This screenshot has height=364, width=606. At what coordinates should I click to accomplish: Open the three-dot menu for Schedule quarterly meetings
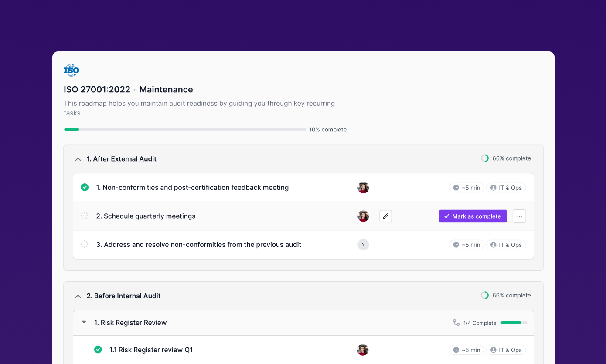click(x=519, y=216)
